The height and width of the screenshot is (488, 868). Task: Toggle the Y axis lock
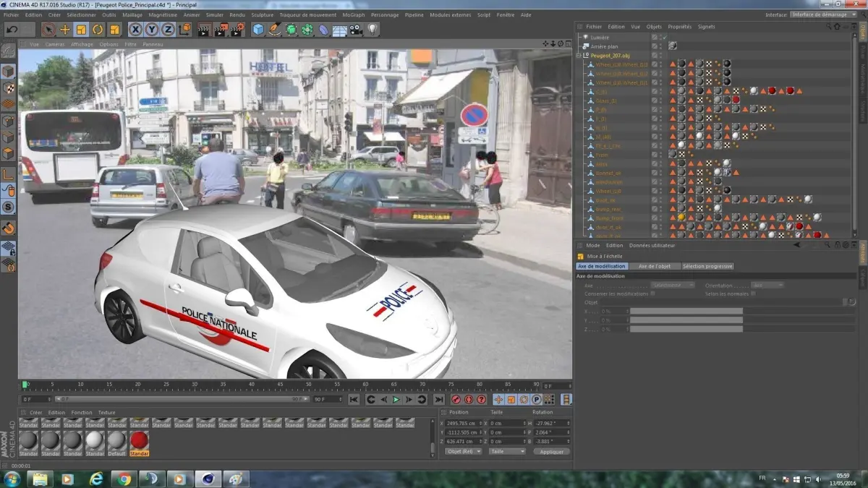coord(151,30)
